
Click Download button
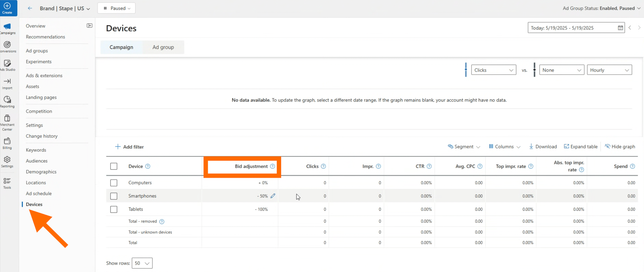(543, 147)
